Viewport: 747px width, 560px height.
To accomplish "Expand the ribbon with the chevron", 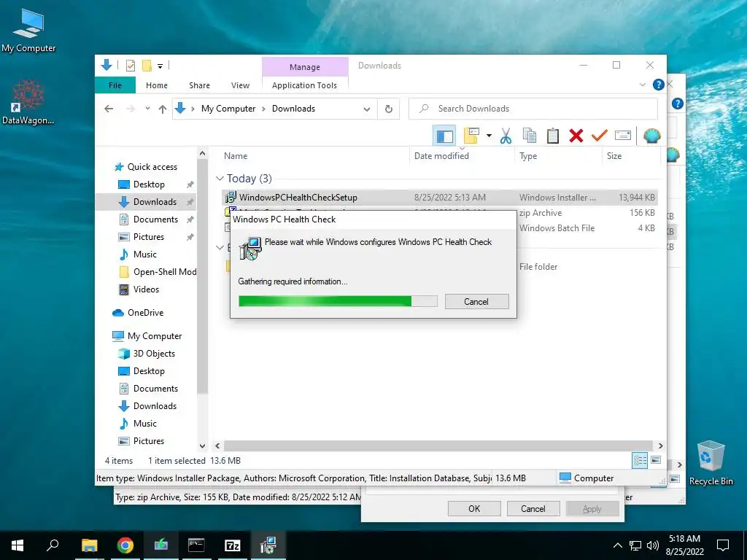I will click(642, 85).
